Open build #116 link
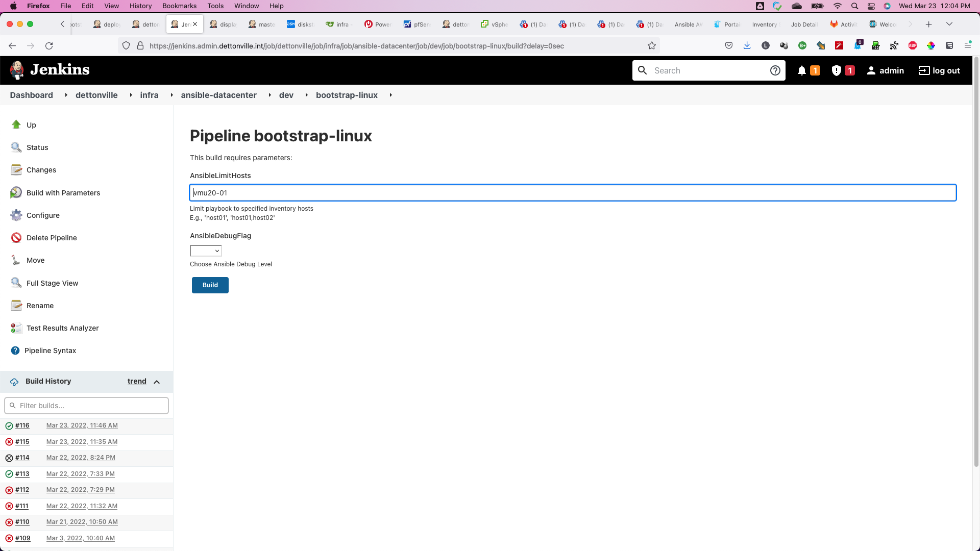980x551 pixels. [x=22, y=425]
